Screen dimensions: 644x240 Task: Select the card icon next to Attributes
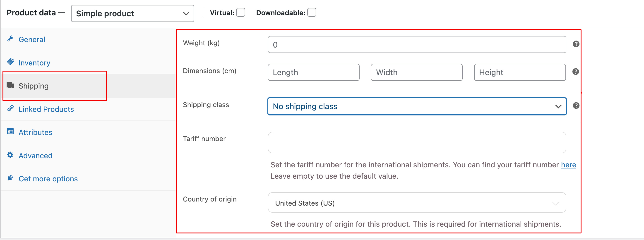coord(10,131)
